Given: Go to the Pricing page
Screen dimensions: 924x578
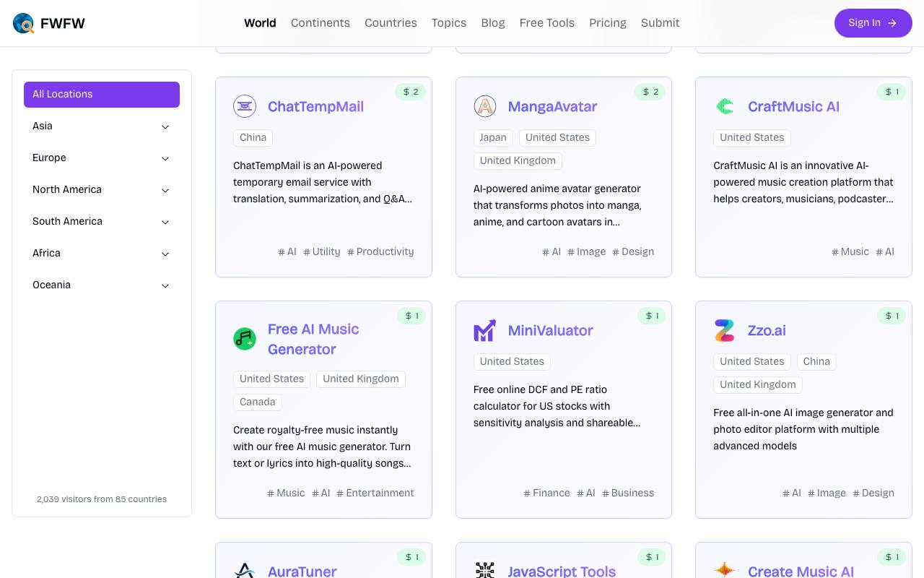Looking at the screenshot, I should click(x=608, y=23).
